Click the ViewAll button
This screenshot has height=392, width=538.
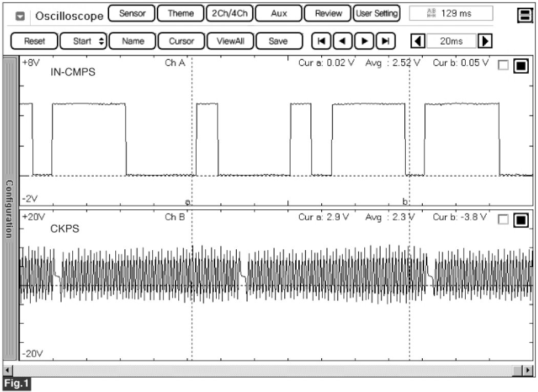click(230, 41)
